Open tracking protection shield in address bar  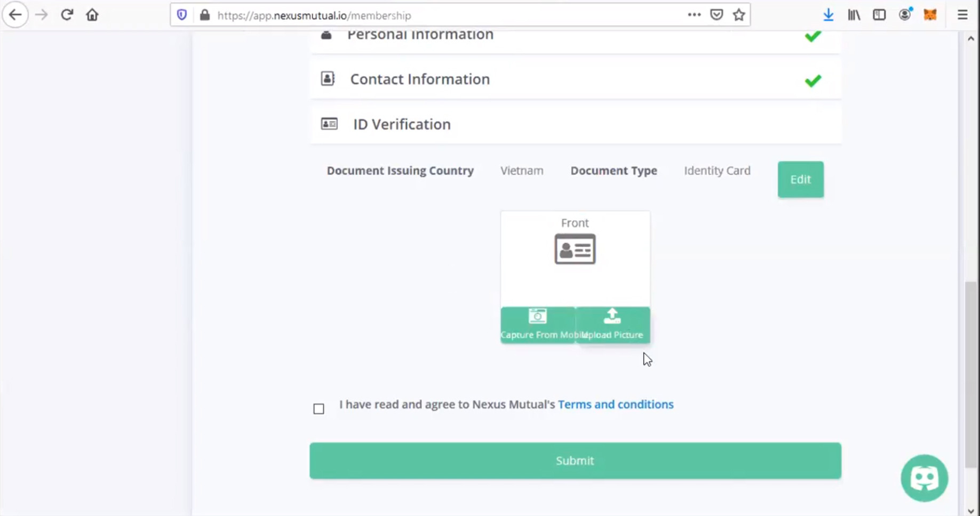(182, 15)
